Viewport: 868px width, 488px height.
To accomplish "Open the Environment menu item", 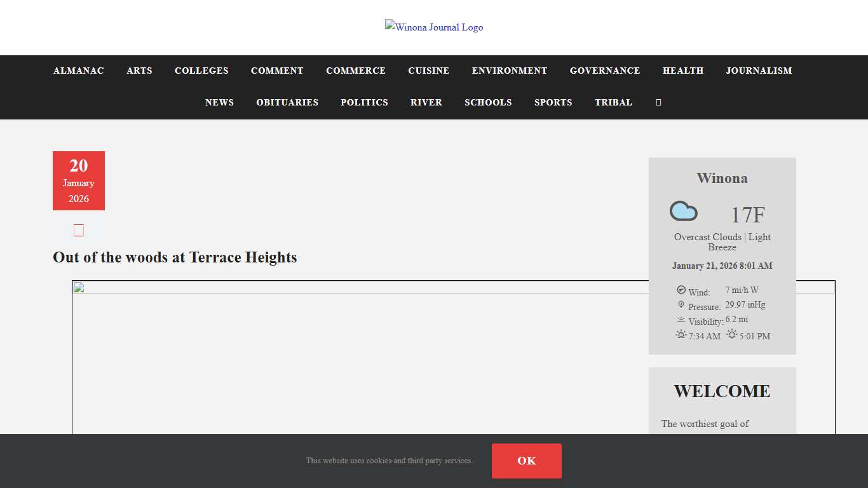I will (x=509, y=71).
